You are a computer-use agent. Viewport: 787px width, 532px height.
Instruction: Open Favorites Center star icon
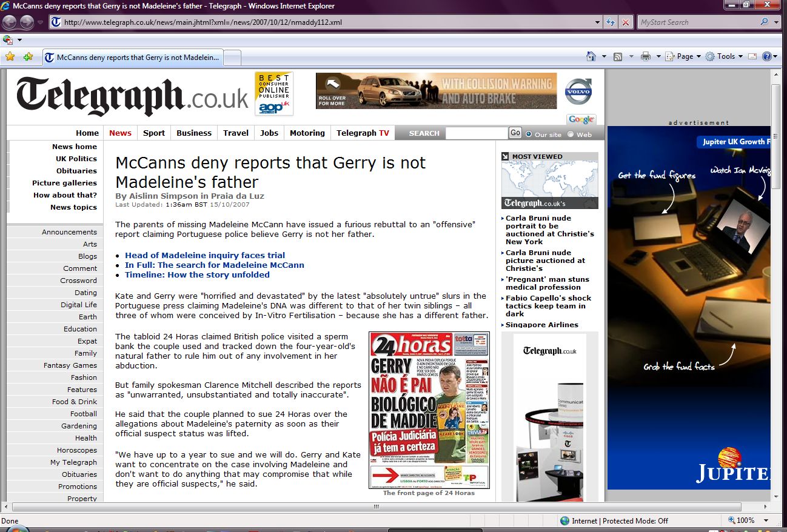click(x=10, y=57)
